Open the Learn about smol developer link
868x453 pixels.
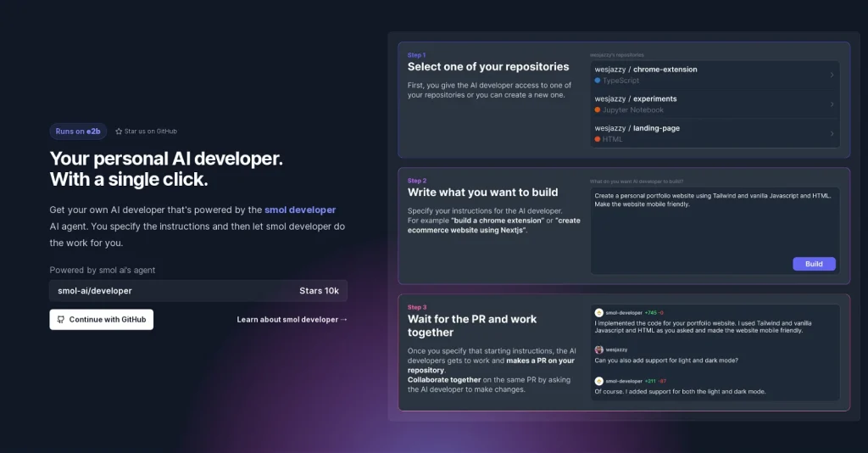click(x=292, y=320)
